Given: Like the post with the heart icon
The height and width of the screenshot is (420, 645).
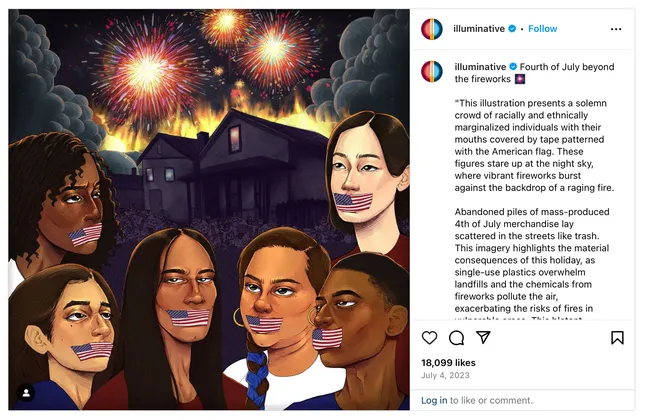Looking at the screenshot, I should point(429,338).
